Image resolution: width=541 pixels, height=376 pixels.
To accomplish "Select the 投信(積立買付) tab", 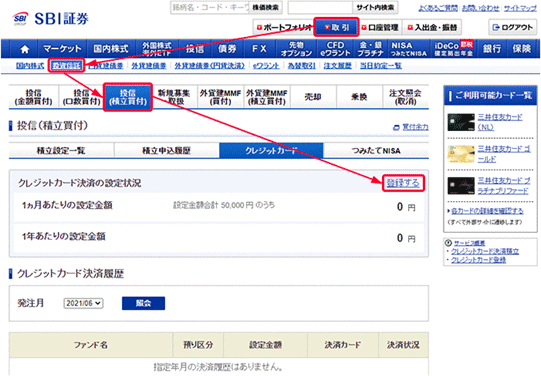I will 128,97.
